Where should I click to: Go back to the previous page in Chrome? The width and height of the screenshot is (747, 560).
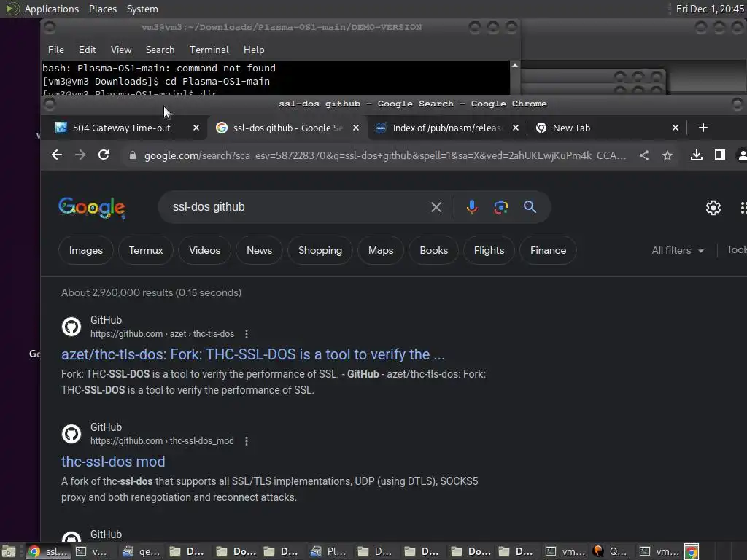pos(57,155)
